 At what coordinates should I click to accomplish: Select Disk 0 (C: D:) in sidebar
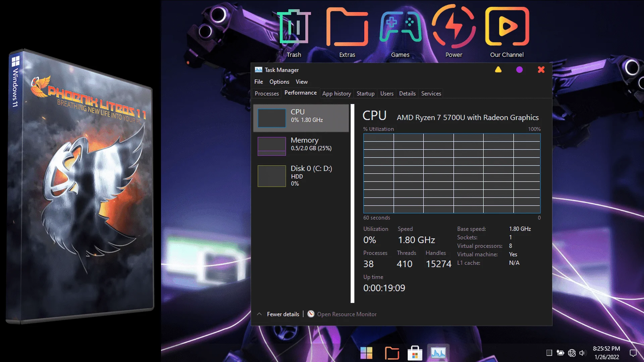coord(301,176)
